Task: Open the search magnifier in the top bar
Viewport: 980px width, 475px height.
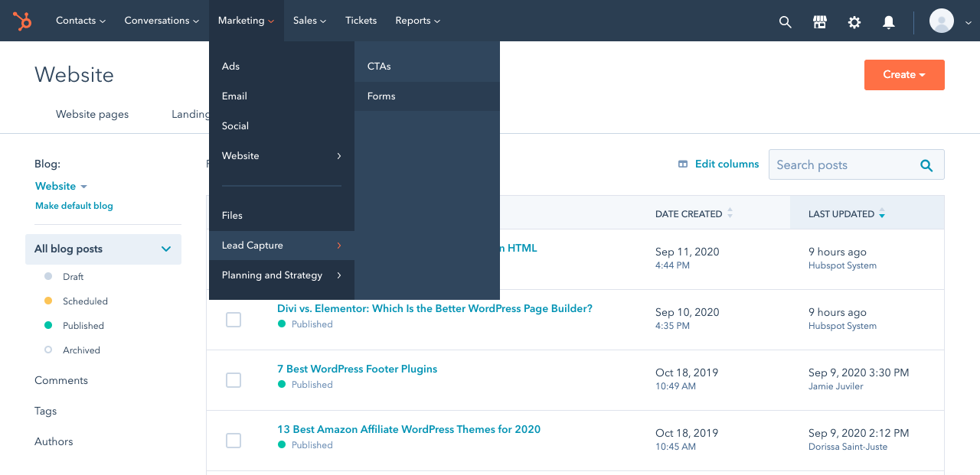Action: [x=786, y=21]
